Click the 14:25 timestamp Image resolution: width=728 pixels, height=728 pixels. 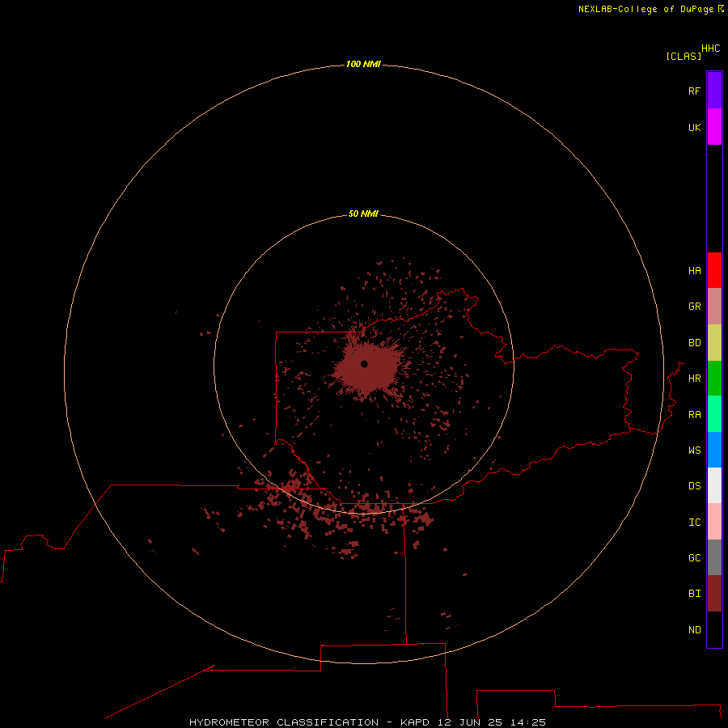pyautogui.click(x=528, y=722)
